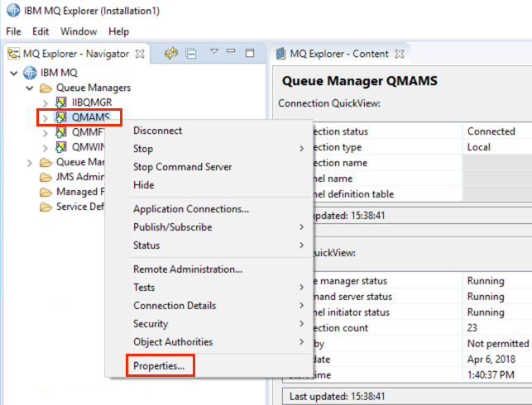
Task: Close the MQ Explorer - Navigator view tab
Action: tap(140, 54)
